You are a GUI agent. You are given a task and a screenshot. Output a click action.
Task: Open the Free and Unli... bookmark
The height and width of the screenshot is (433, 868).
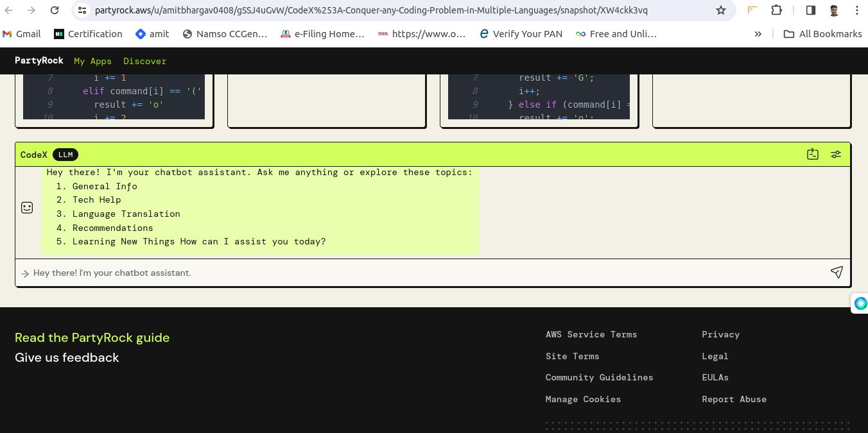[x=616, y=34]
